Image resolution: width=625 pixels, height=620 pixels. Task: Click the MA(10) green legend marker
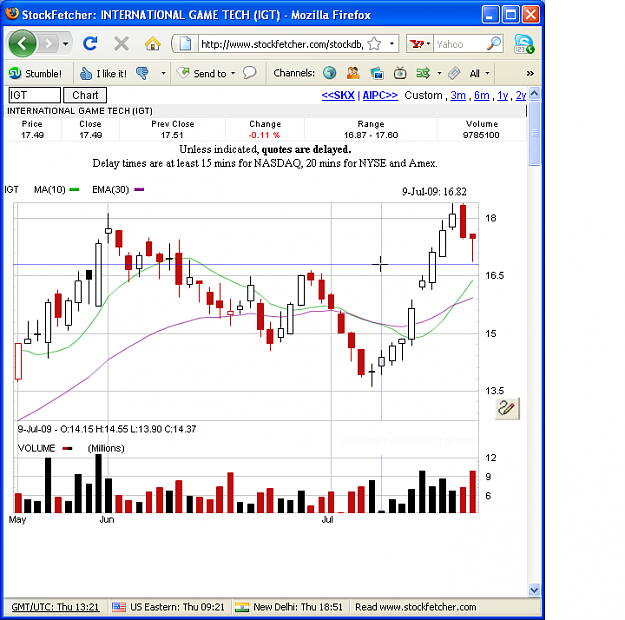75,190
